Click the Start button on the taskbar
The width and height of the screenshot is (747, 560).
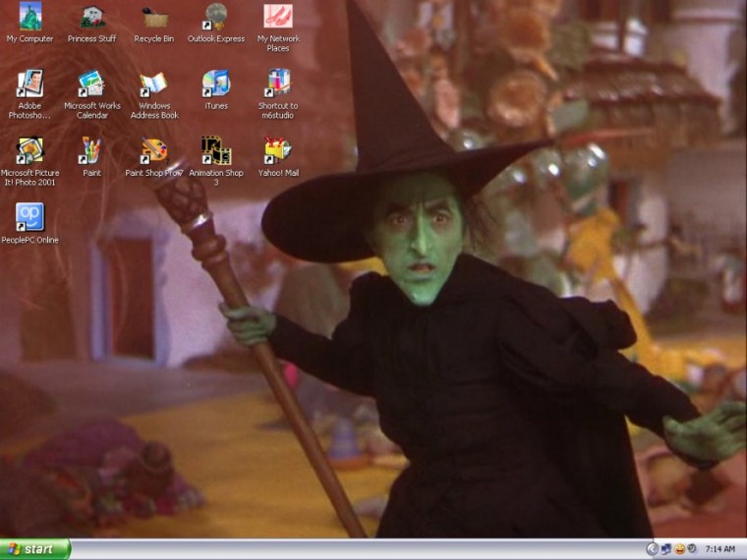35,549
